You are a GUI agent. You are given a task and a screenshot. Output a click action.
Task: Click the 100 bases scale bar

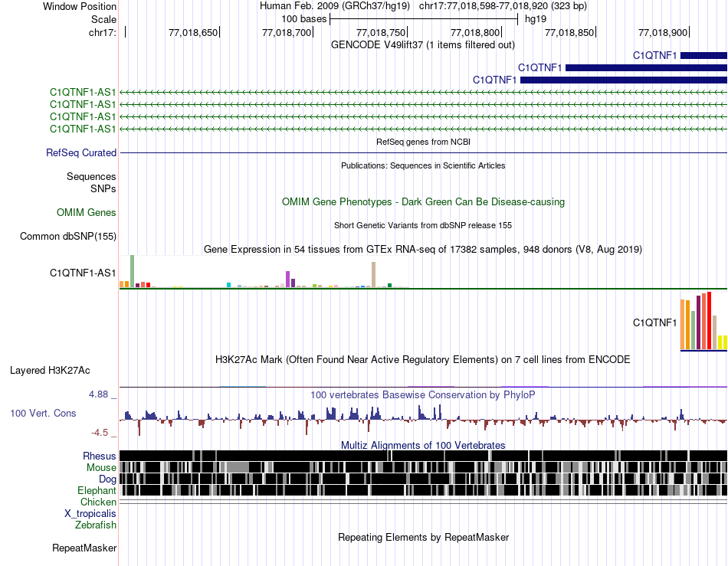pyautogui.click(x=424, y=19)
